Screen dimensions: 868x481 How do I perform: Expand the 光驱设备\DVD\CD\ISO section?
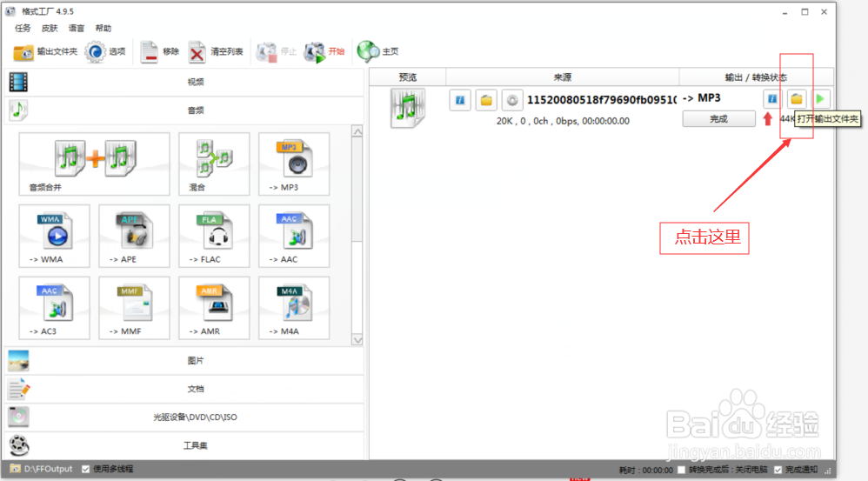point(184,417)
